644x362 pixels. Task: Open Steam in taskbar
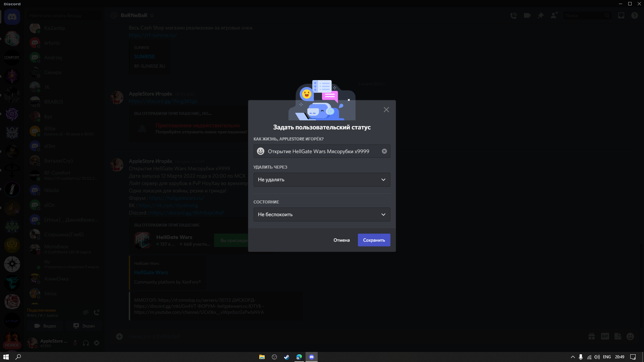point(286,357)
